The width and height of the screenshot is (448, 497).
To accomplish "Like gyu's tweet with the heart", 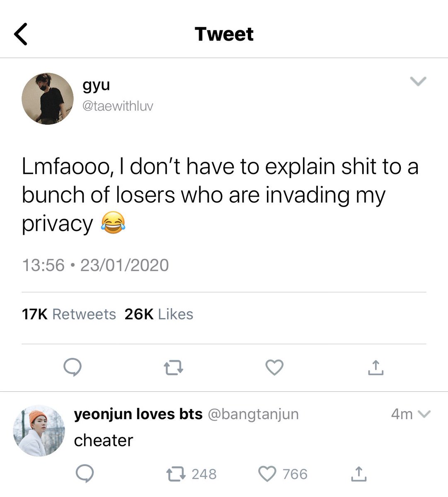I will [274, 368].
